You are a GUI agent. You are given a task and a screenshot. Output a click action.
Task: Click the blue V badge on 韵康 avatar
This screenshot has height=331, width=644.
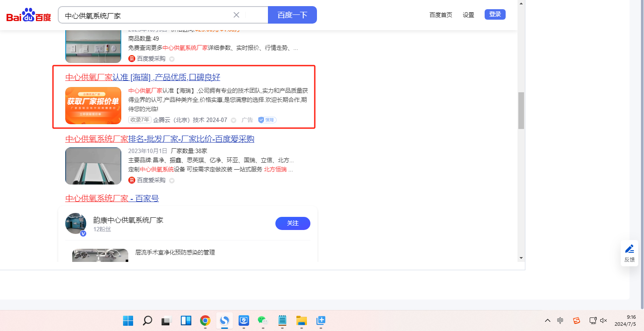click(83, 233)
